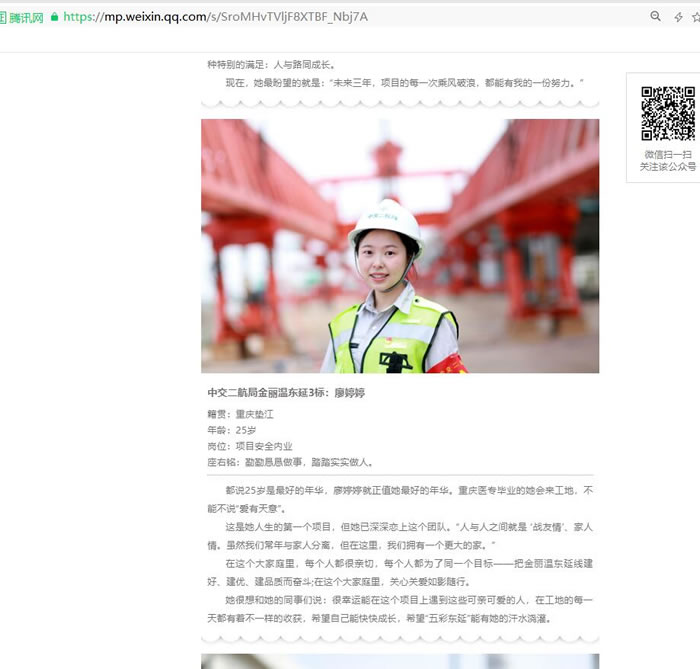Click the 关注该公众号 text in sidebar
This screenshot has height=669, width=700.
(668, 167)
